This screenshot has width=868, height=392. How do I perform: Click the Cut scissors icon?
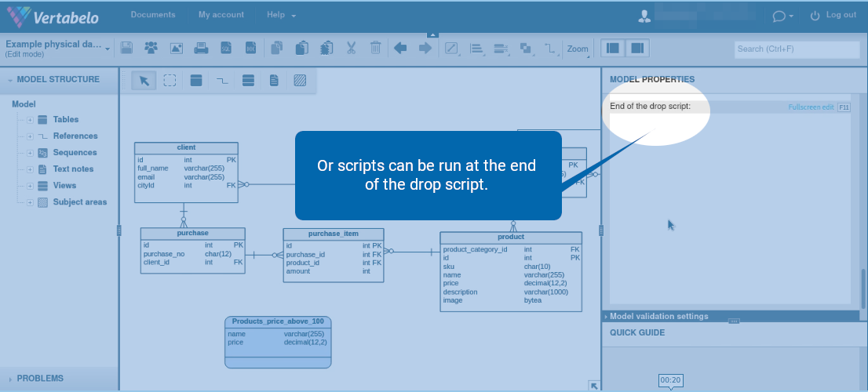coord(351,48)
